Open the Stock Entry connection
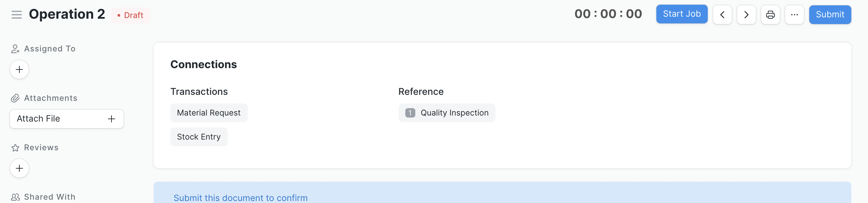 [x=199, y=137]
